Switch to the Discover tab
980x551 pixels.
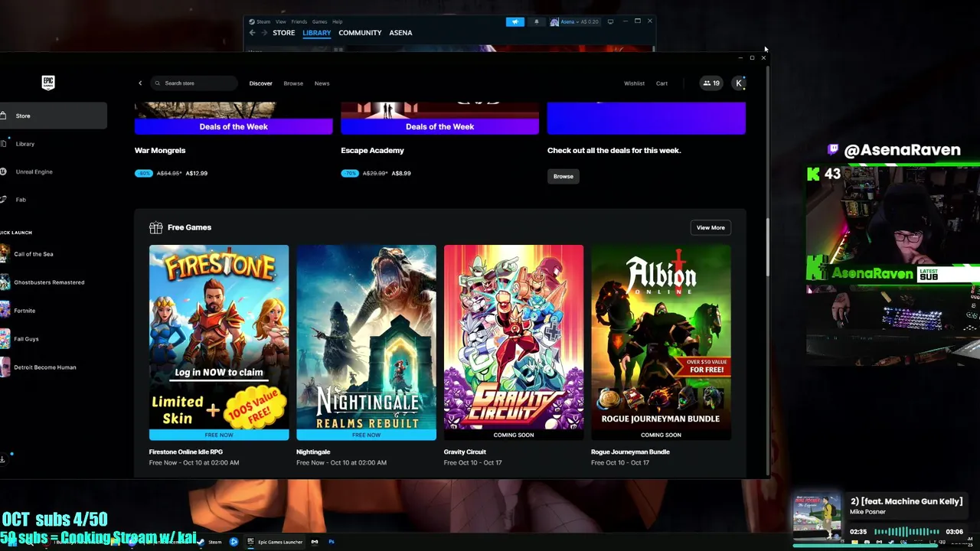coord(260,83)
